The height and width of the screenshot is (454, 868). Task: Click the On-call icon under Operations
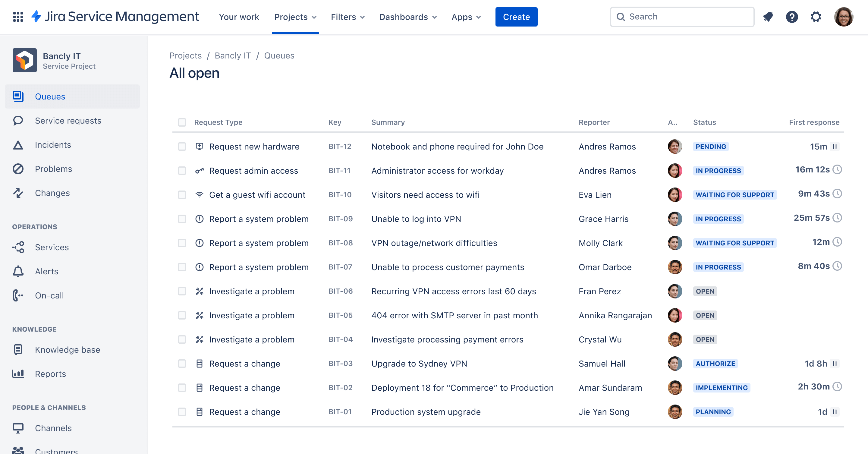click(x=18, y=295)
